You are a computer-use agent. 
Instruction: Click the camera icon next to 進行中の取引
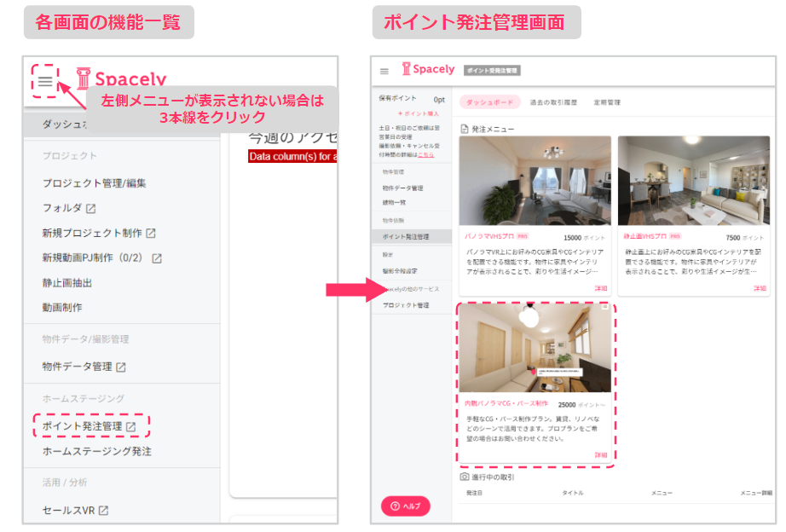[465, 477]
